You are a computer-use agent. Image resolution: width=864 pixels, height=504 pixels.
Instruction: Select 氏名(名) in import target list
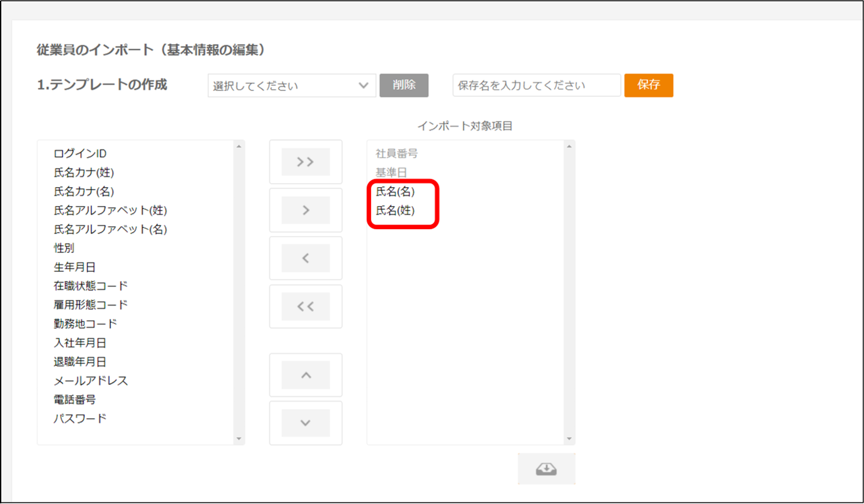point(395,192)
